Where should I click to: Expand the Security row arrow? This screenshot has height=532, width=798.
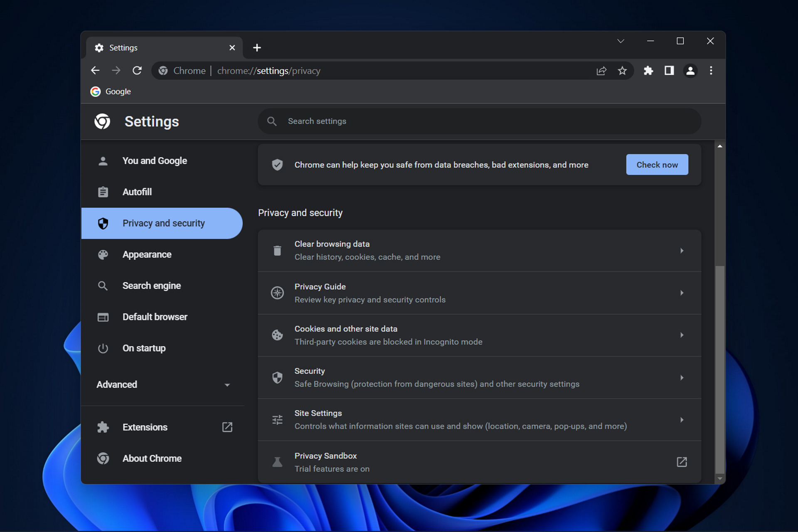(682, 377)
